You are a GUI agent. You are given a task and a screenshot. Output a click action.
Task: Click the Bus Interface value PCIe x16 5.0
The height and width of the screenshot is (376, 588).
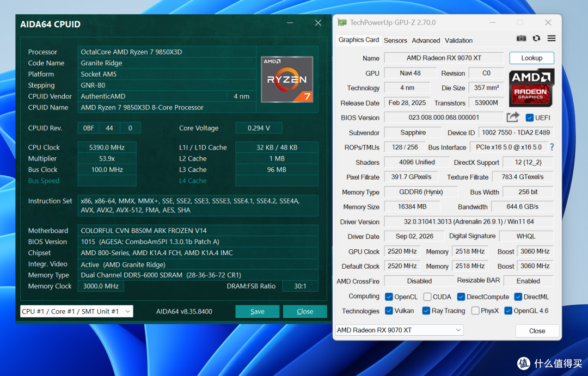tap(509, 147)
